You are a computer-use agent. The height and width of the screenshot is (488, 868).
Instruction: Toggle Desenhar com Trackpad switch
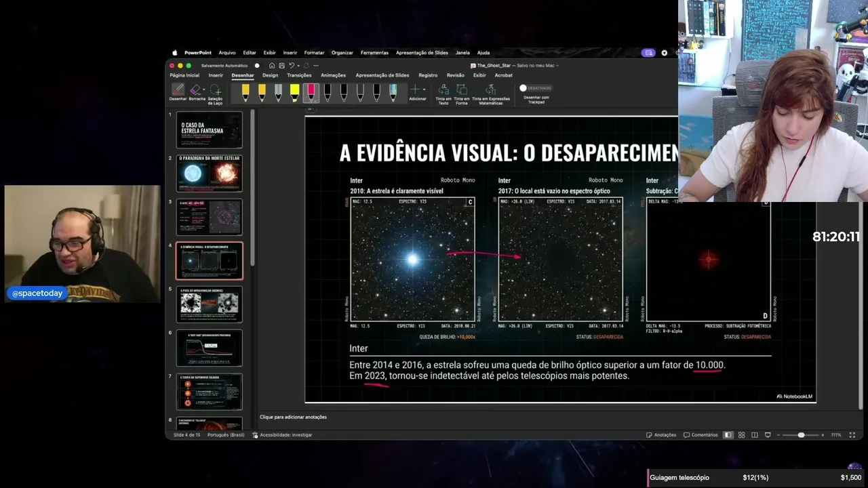(x=536, y=87)
